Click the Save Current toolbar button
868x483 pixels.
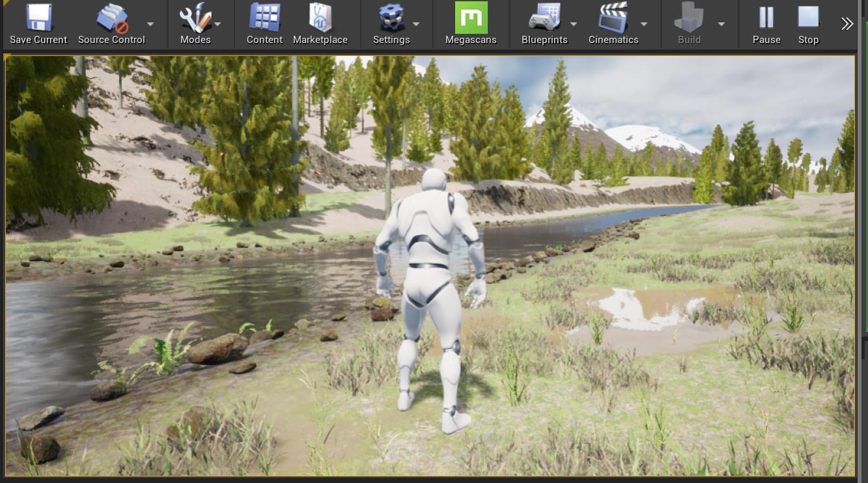tap(38, 24)
